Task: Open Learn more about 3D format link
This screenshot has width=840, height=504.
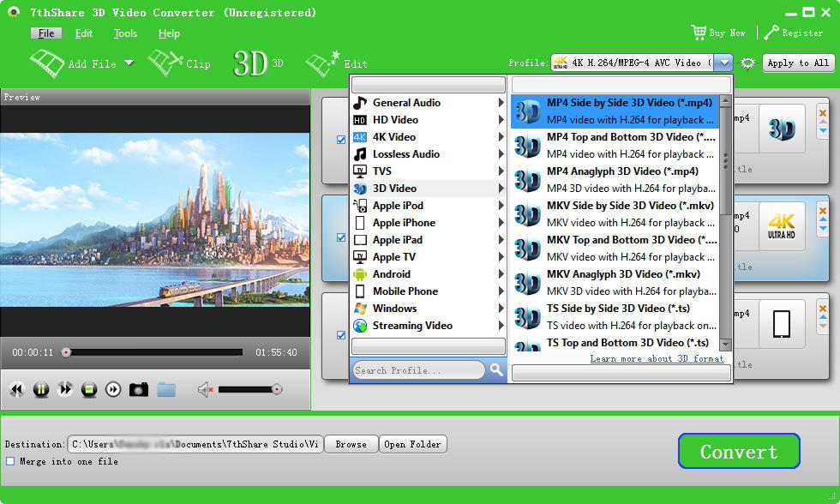Action: pyautogui.click(x=657, y=358)
